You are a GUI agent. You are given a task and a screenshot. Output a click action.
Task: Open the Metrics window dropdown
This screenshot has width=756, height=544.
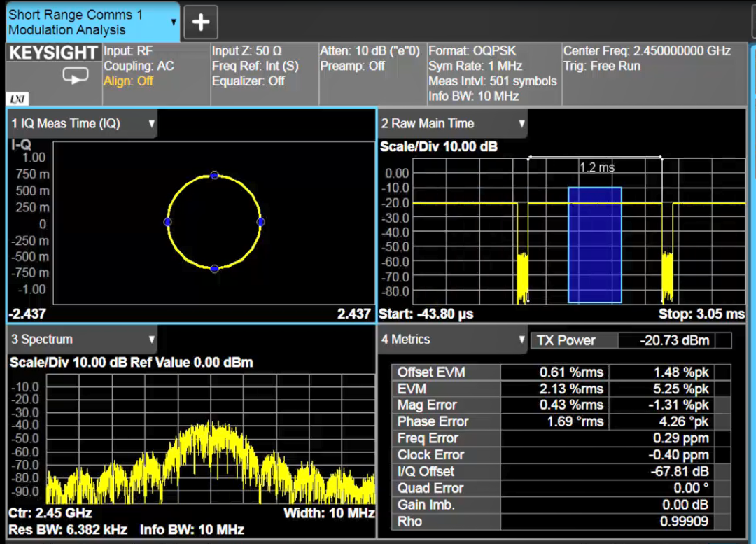(x=521, y=340)
